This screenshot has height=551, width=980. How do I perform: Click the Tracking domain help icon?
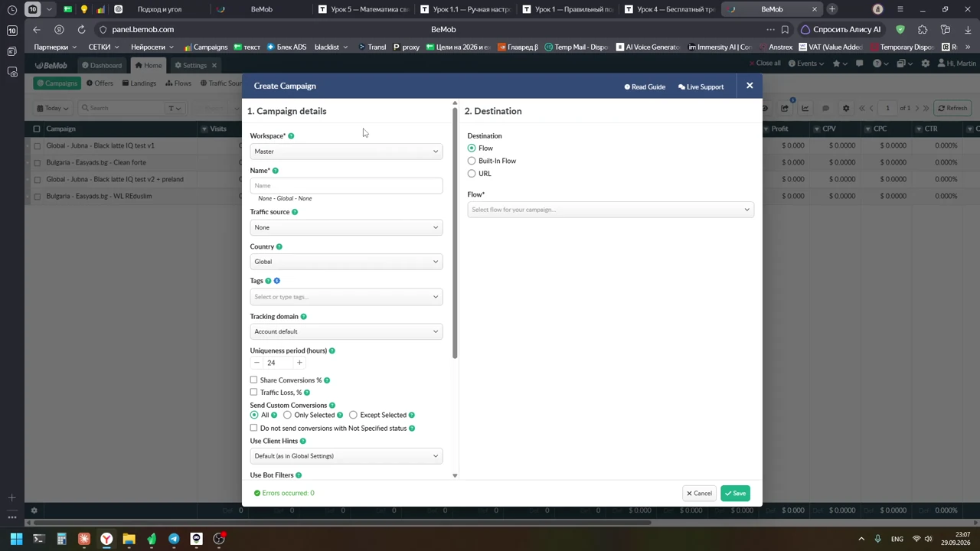click(303, 317)
